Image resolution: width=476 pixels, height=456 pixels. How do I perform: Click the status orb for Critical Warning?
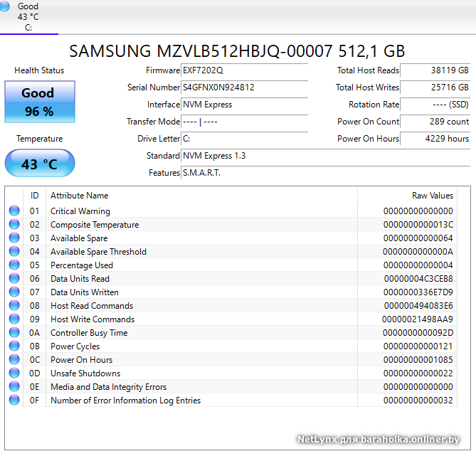coord(14,211)
